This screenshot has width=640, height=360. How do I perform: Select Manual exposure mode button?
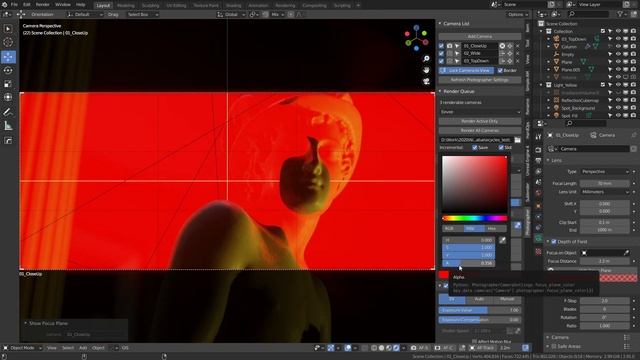point(507,299)
